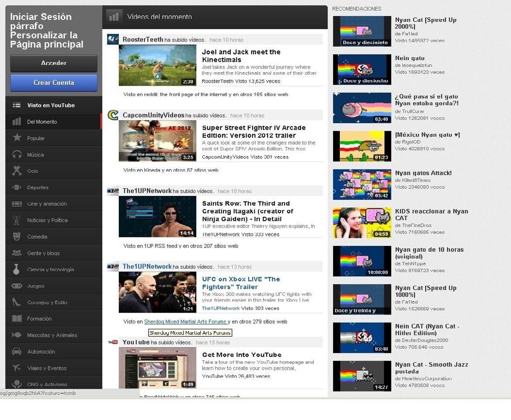Click The1UPNetwork channel name, 13 hours ago
This screenshot has height=420, width=511.
(x=147, y=267)
